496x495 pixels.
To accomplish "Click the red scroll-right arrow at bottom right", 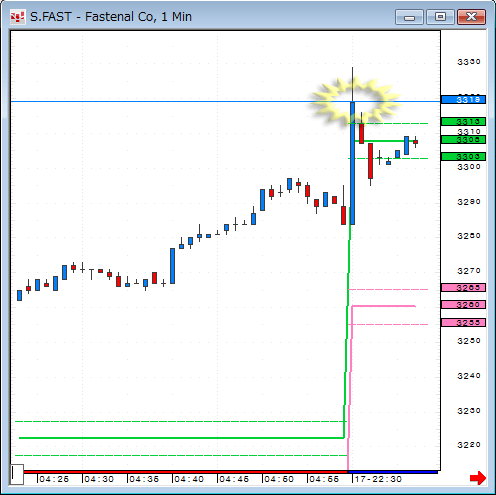I will [x=478, y=478].
